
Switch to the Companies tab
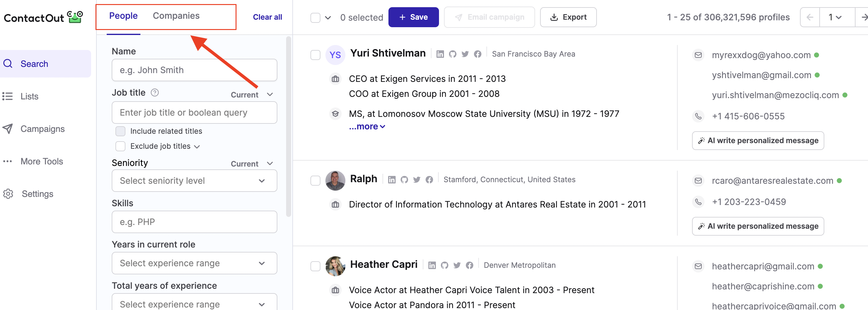click(176, 16)
